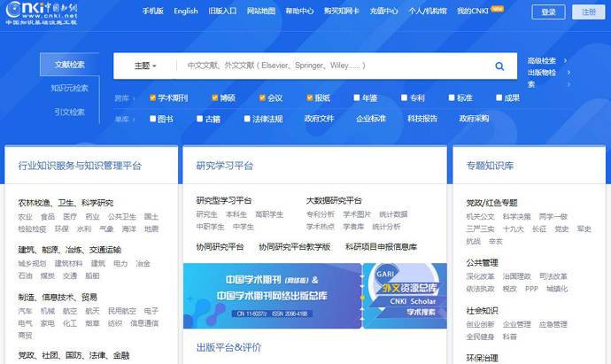The height and width of the screenshot is (364, 611).
Task: Click the arrow next to 高级检索
Action: (566, 61)
